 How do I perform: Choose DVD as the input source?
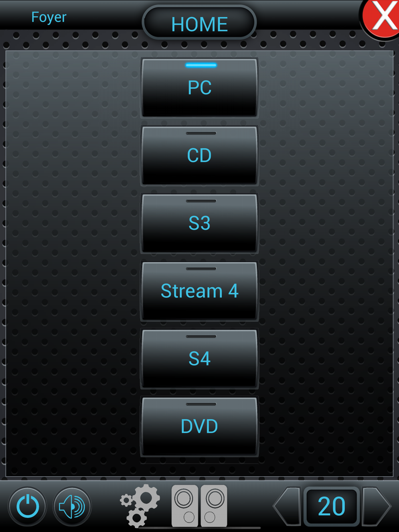pos(199,427)
